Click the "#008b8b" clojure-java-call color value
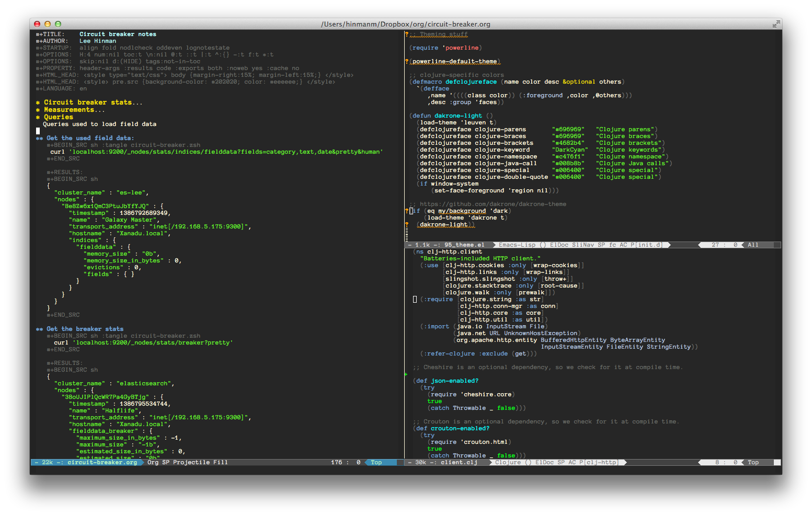Screen dimensions: 812x516 [x=568, y=164]
